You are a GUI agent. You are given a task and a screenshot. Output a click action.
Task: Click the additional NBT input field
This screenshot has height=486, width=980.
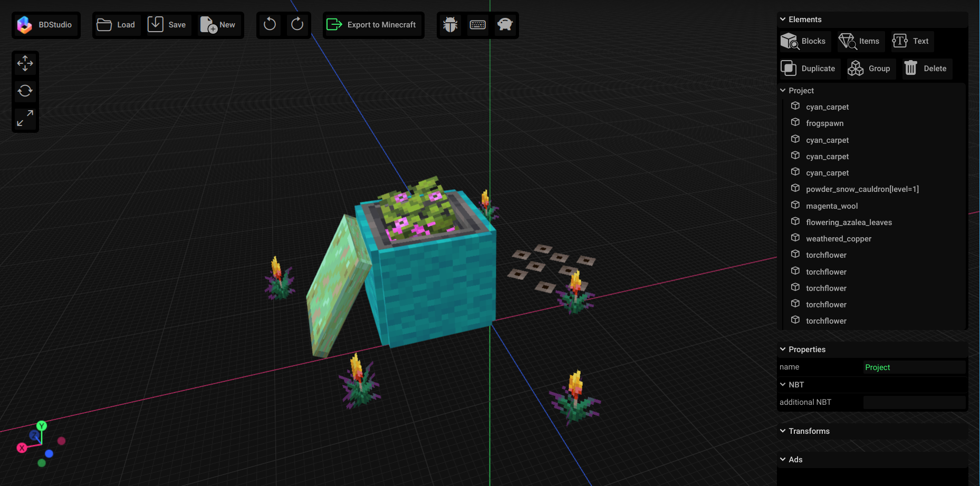(914, 403)
